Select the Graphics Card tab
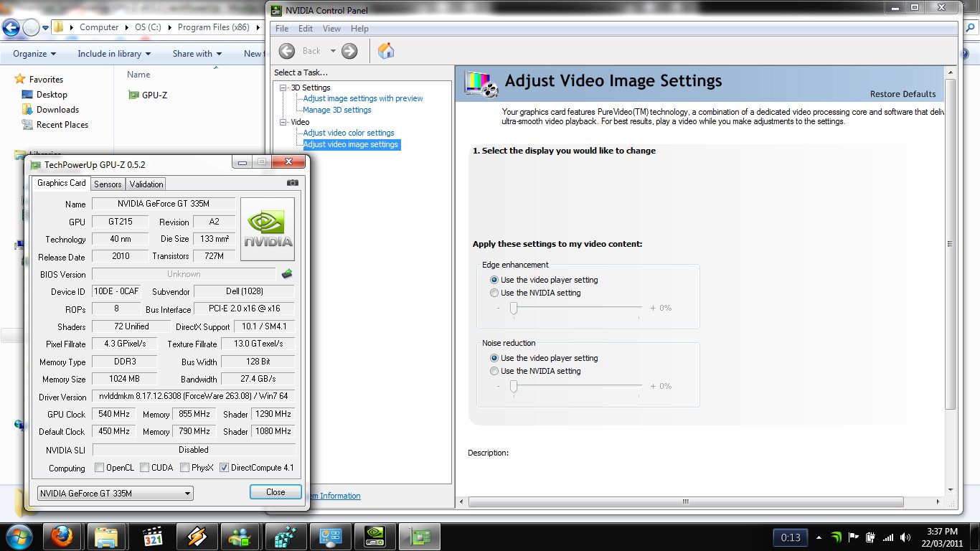The width and height of the screenshot is (980, 551). pos(62,183)
